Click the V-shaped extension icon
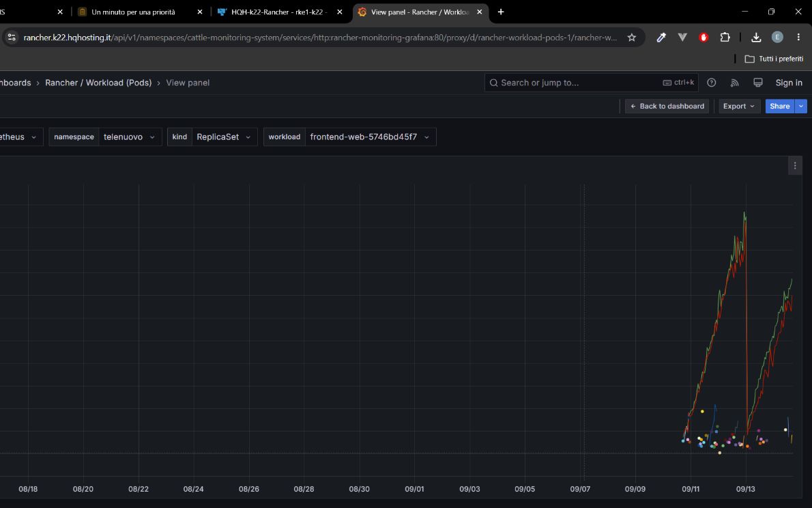Image resolution: width=812 pixels, height=508 pixels. [682, 38]
